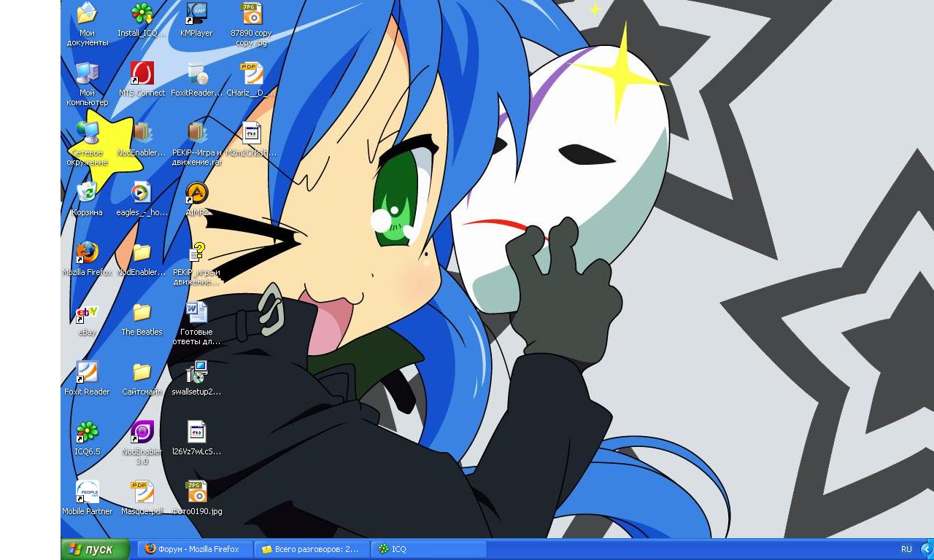Open the Мой компьютер icon
Viewport: 934px width, 560px height.
tap(87, 73)
